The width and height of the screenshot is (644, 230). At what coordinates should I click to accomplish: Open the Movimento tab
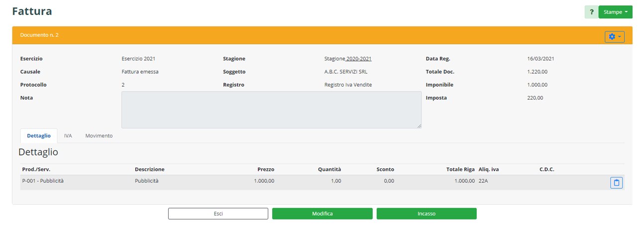[99, 136]
